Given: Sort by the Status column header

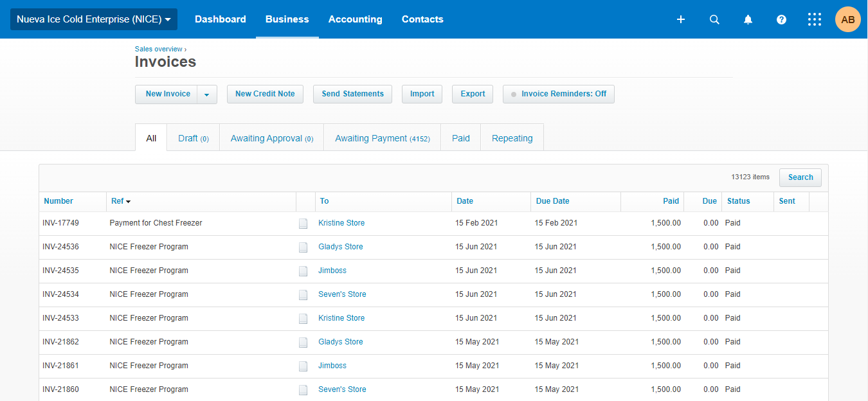Looking at the screenshot, I should click(x=739, y=201).
